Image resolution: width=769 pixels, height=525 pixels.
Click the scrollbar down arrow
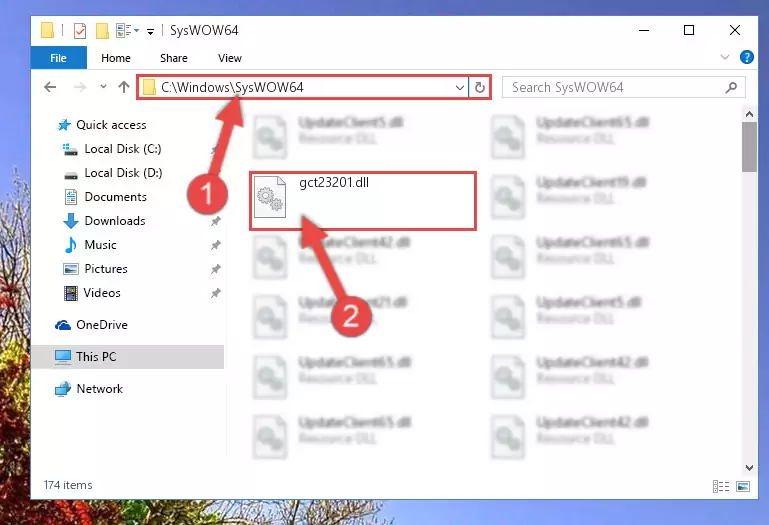749,468
